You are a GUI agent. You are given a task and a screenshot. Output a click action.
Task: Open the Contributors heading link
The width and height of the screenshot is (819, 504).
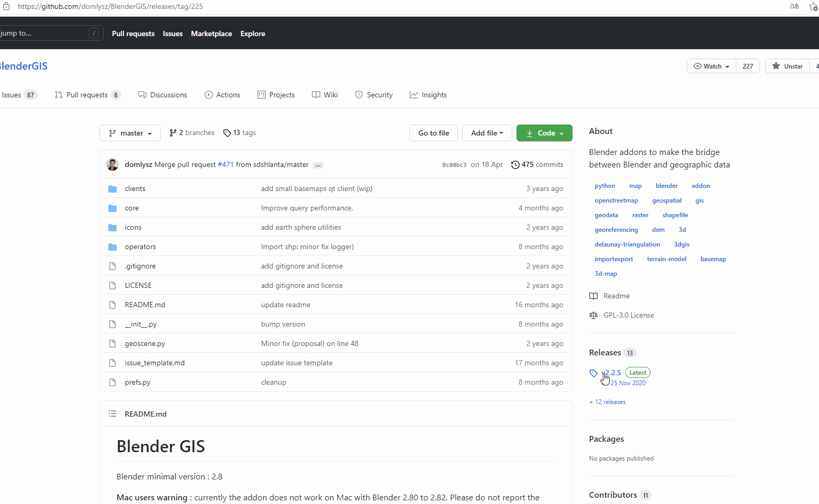(x=620, y=495)
